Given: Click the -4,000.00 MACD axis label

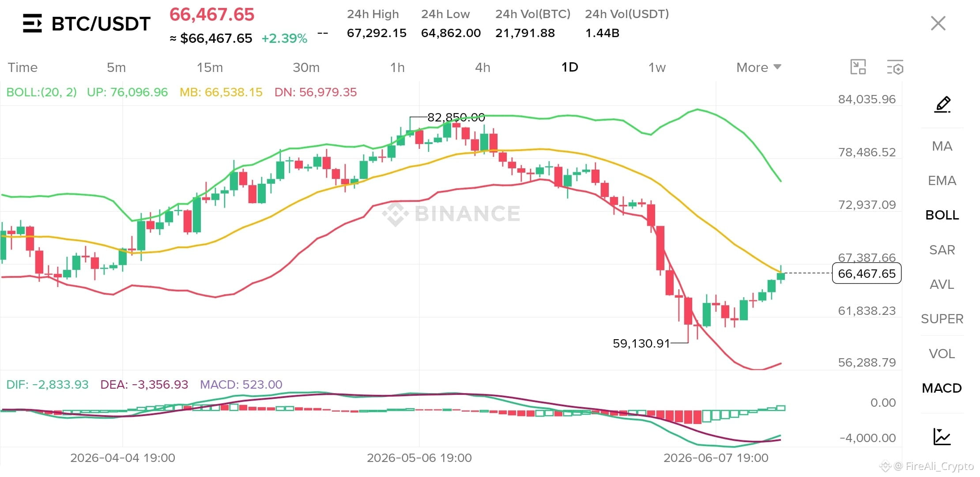Looking at the screenshot, I should click(867, 438).
